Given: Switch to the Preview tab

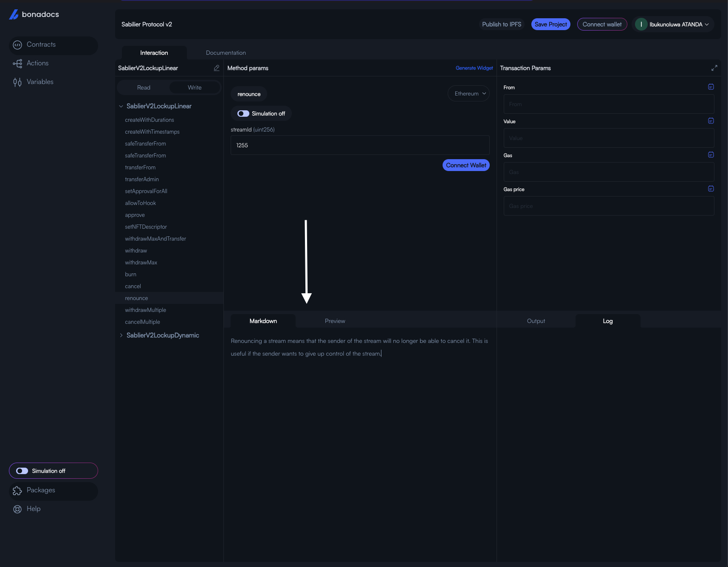Looking at the screenshot, I should (x=335, y=321).
